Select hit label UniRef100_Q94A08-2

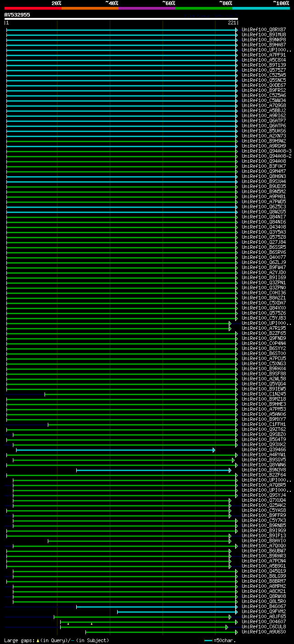click(x=266, y=156)
